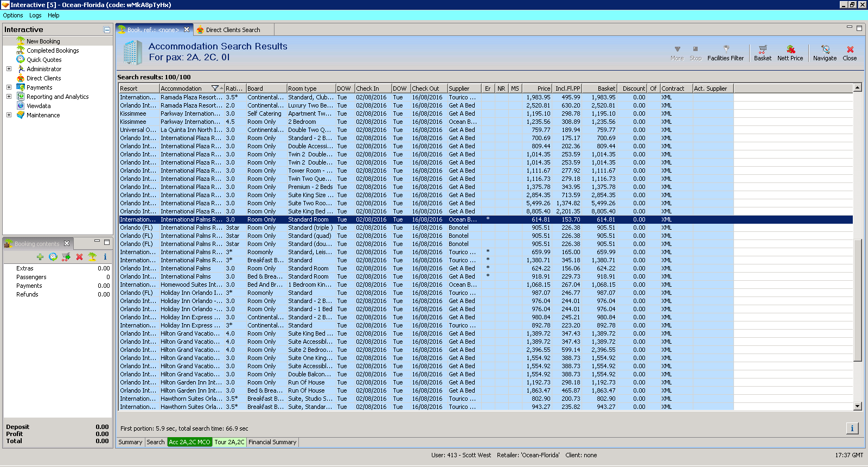The width and height of the screenshot is (868, 467).
Task: Close the Booking contents tab
Action: point(67,243)
